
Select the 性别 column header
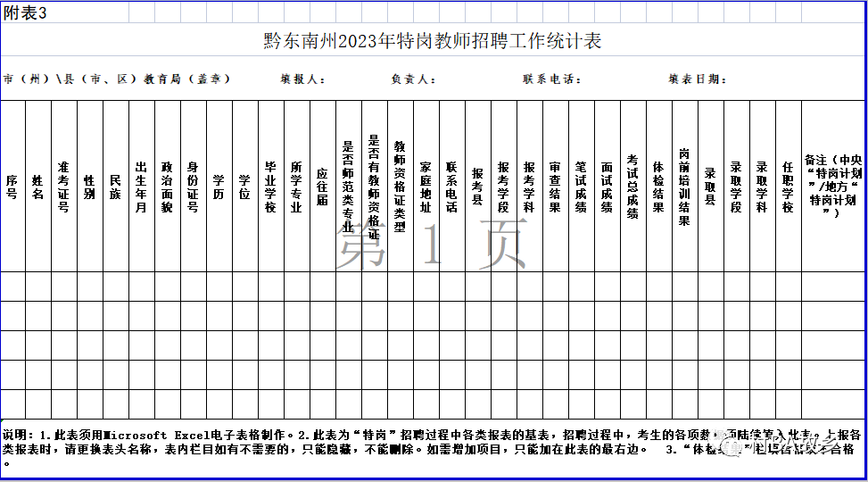click(x=90, y=187)
